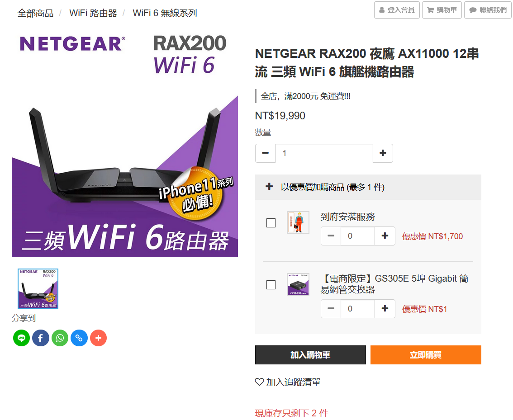The image size is (513, 420).
Task: Open more share options red plus icon
Action: pos(99,338)
